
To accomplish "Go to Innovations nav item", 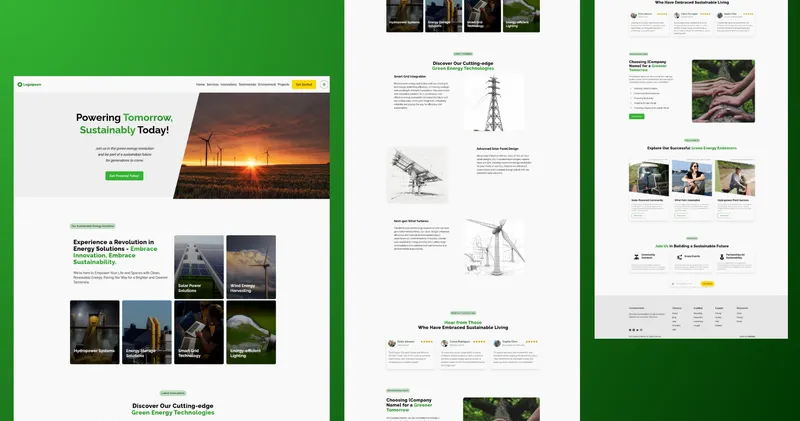I will click(229, 85).
